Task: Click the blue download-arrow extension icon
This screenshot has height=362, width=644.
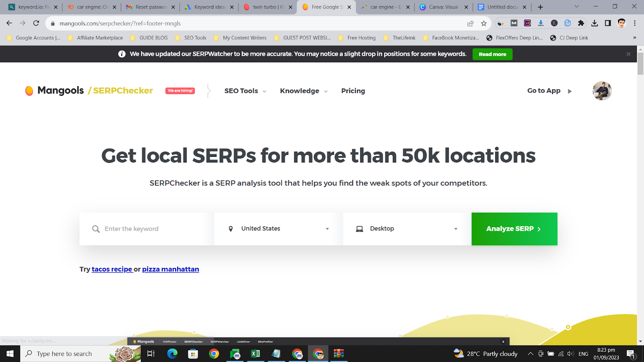Action: click(x=541, y=23)
